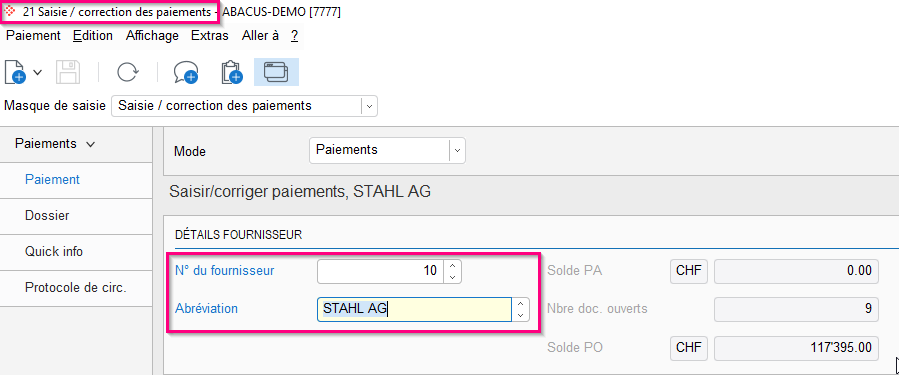This screenshot has width=899, height=375.
Task: Expand the Mode Paiements dropdown
Action: pos(457,150)
